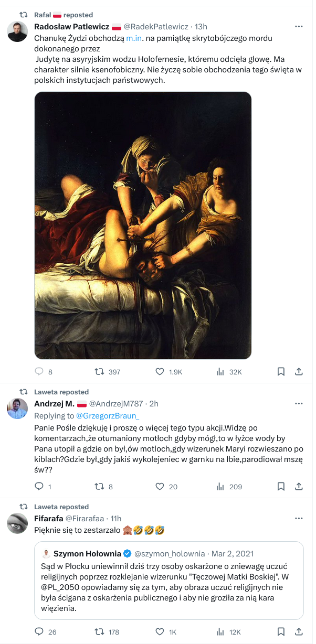
Task: Open the m.in link in the post
Action: click(135, 38)
